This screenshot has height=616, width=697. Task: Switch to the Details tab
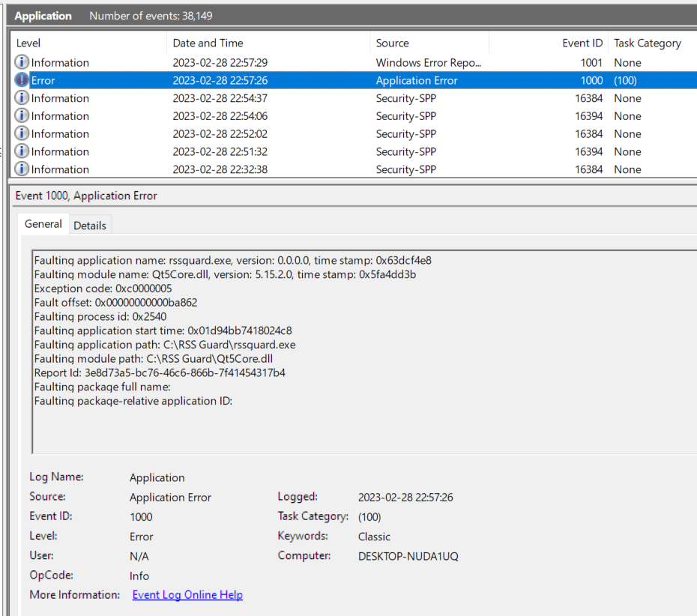click(x=90, y=224)
